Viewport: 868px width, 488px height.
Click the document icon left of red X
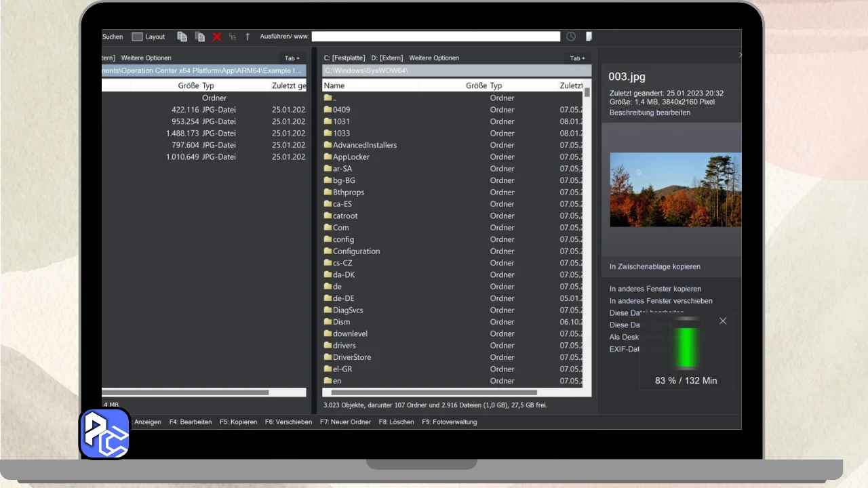coord(199,37)
